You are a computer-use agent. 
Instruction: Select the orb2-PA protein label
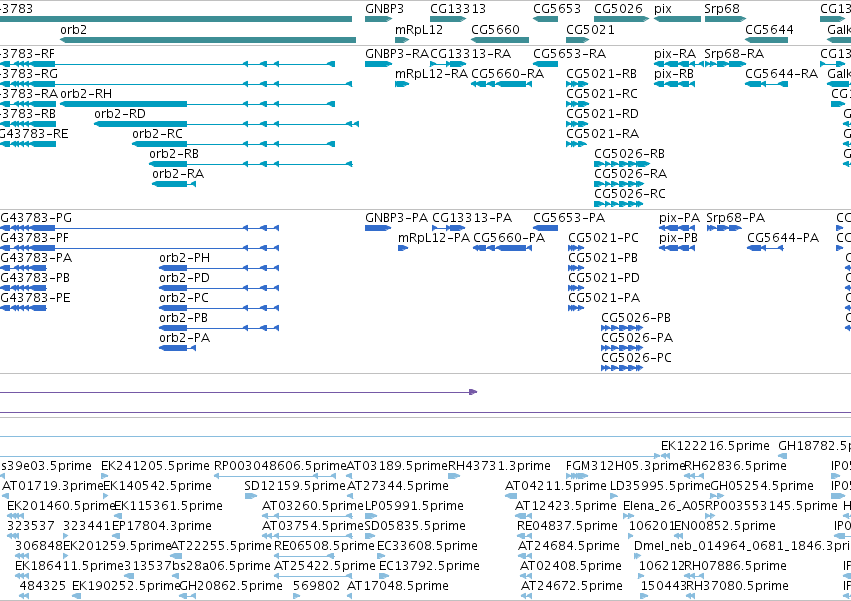pyautogui.click(x=185, y=338)
